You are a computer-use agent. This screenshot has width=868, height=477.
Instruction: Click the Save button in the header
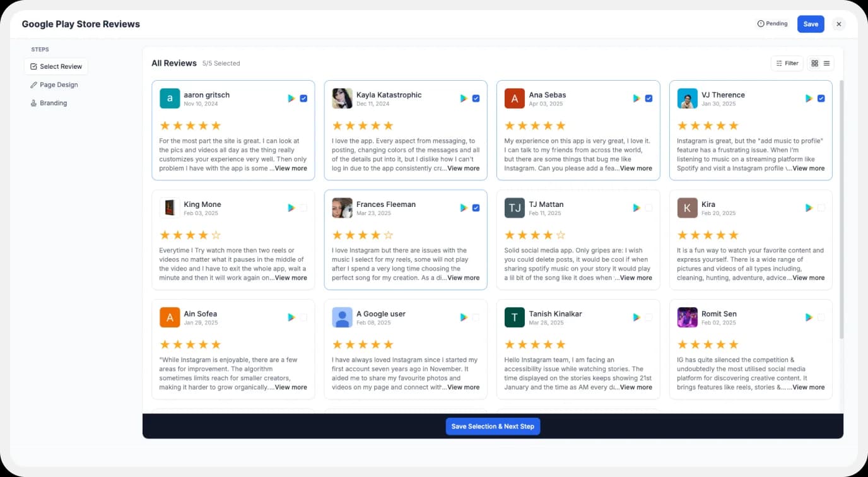click(x=810, y=23)
